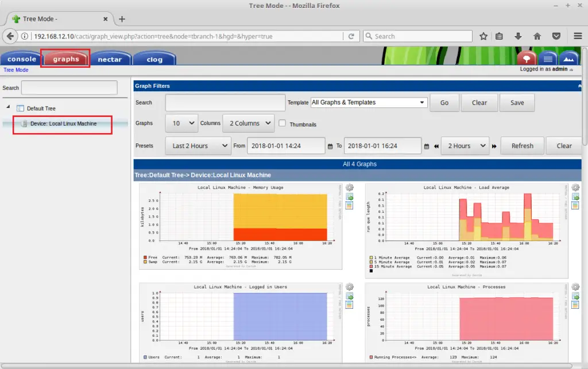The height and width of the screenshot is (369, 588).
Task: Open calendar picker beside From date
Action: [x=330, y=146]
